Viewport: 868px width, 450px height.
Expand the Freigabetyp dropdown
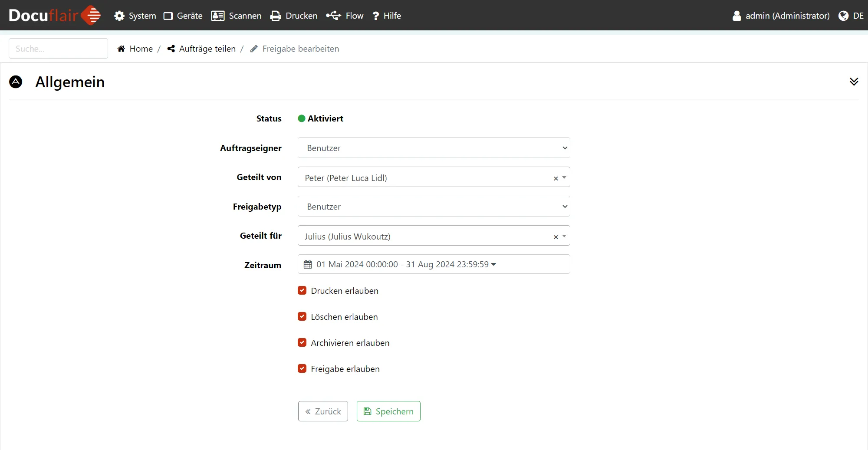point(433,207)
